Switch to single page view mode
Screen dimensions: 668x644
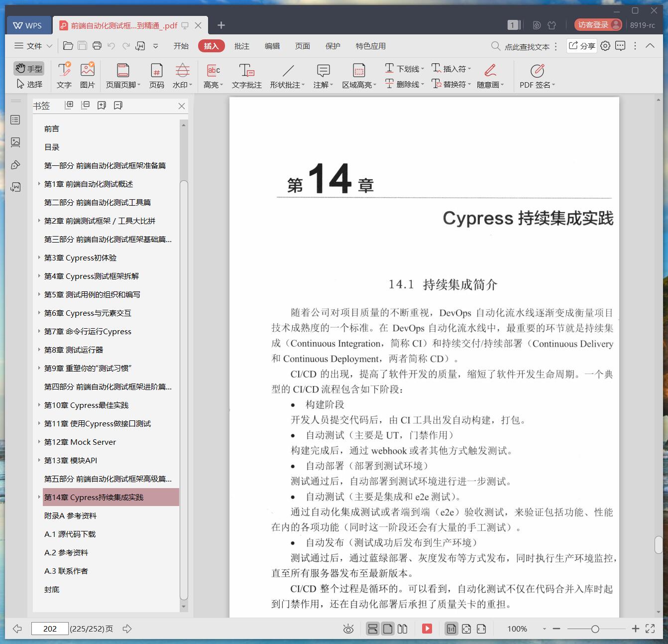388,629
